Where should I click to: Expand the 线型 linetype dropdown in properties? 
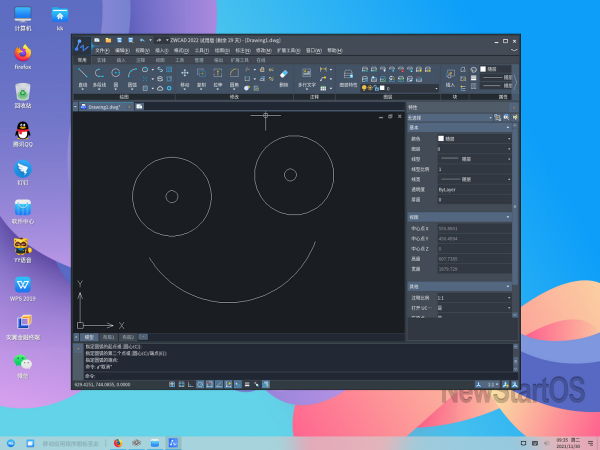(508, 158)
